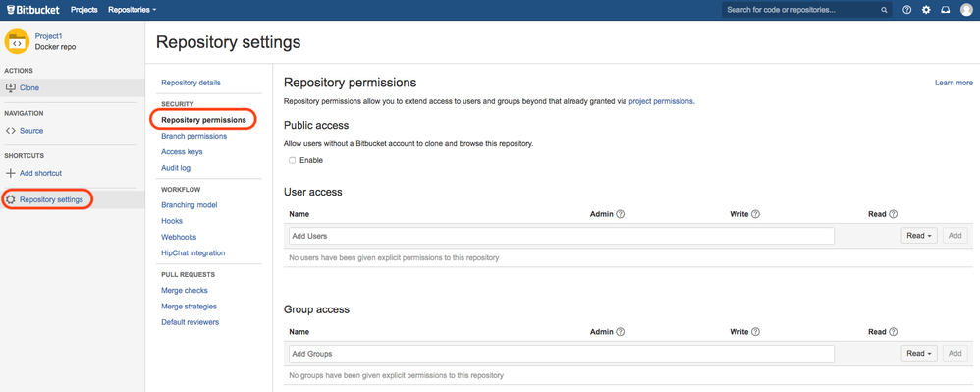Click the Add shortcut plus icon
Image resolution: width=980 pixels, height=392 pixels.
[10, 173]
